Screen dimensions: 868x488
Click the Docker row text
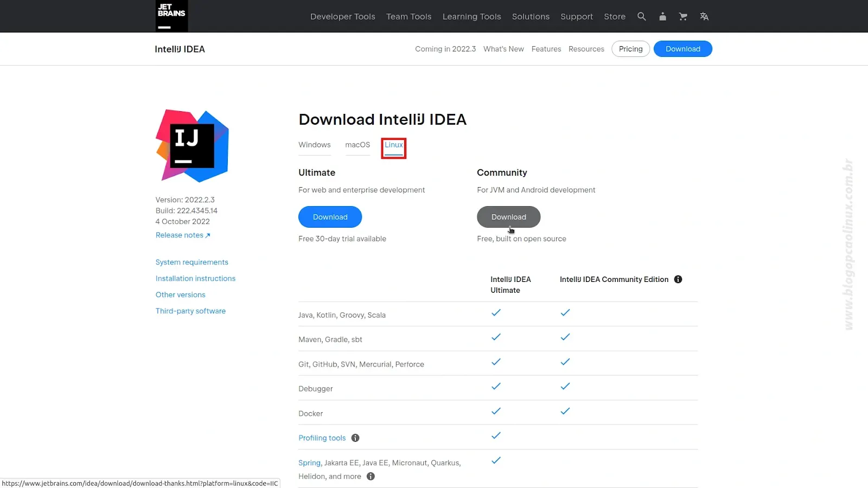pyautogui.click(x=310, y=414)
